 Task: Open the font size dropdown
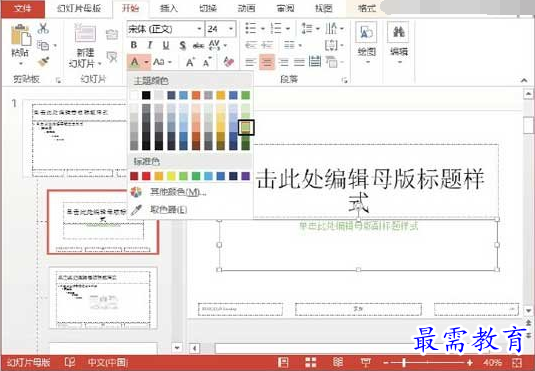[x=231, y=29]
